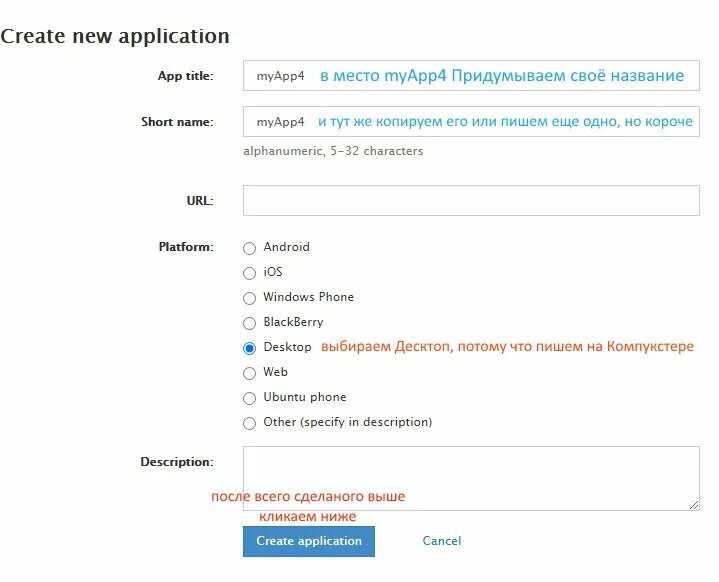The height and width of the screenshot is (582, 719).
Task: Click the Ubuntu phone label text
Action: (304, 397)
